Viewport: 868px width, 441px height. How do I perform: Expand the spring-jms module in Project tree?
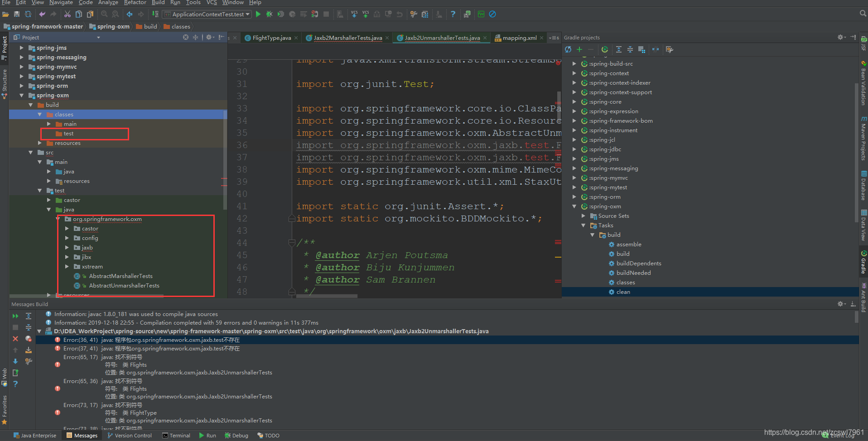click(21, 48)
